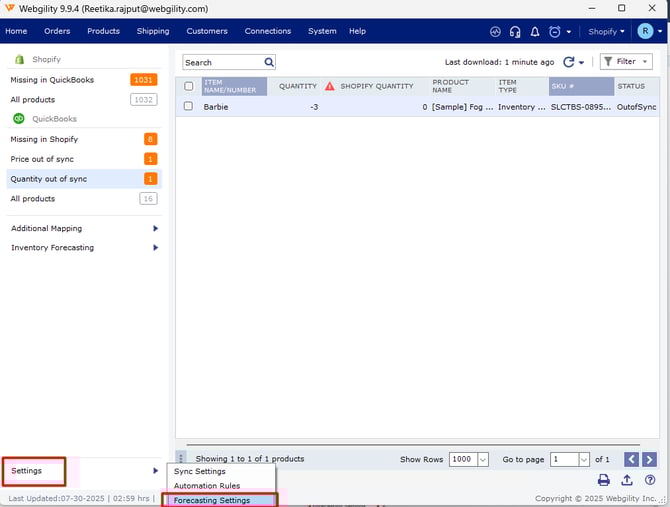
Task: Go to next page arrow button
Action: click(x=651, y=459)
